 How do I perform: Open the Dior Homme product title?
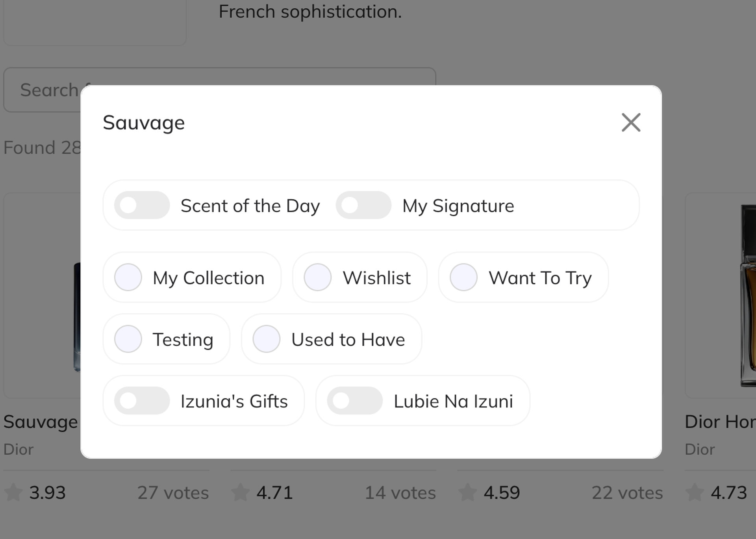click(x=720, y=422)
